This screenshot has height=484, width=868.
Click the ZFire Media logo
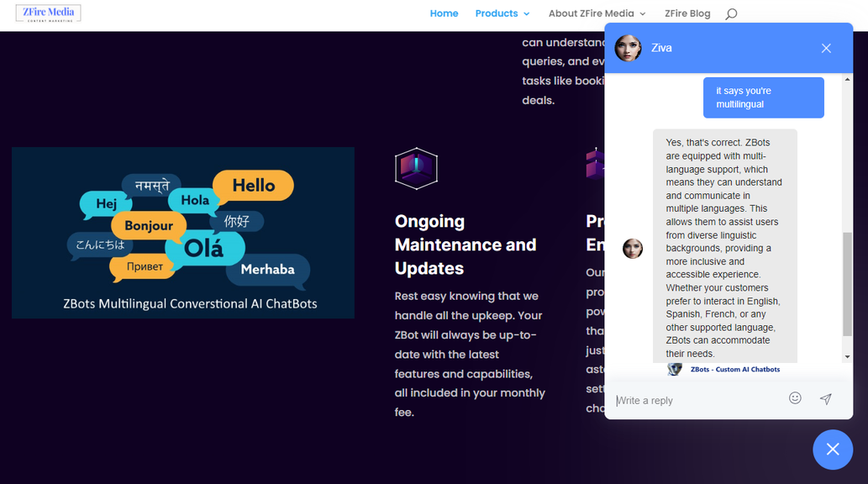tap(48, 13)
